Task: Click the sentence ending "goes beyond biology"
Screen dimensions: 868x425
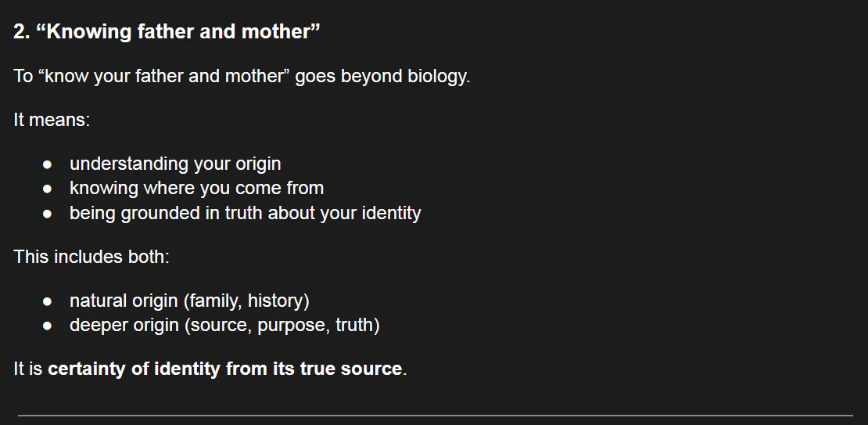Action: point(242,77)
